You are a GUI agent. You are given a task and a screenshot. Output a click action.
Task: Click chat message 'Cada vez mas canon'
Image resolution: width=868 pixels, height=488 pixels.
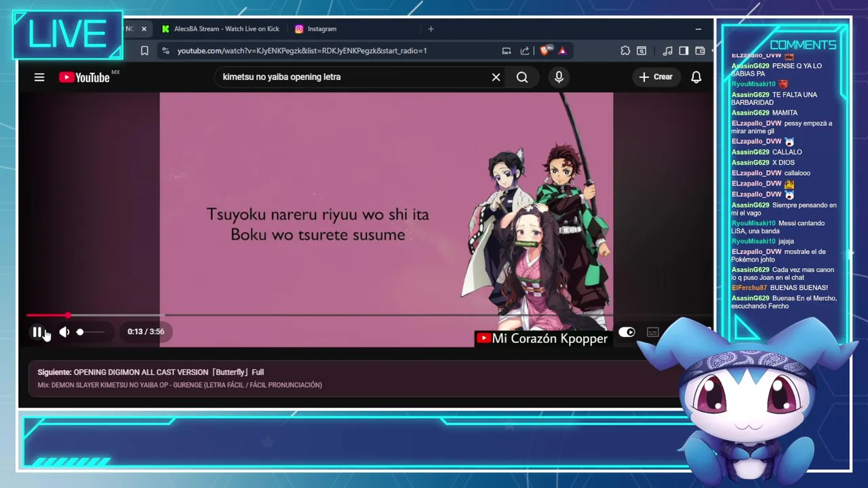(783, 273)
